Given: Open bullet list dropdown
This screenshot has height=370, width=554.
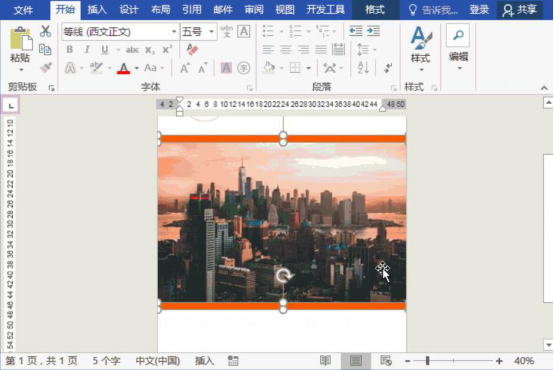Looking at the screenshot, I should (282, 31).
